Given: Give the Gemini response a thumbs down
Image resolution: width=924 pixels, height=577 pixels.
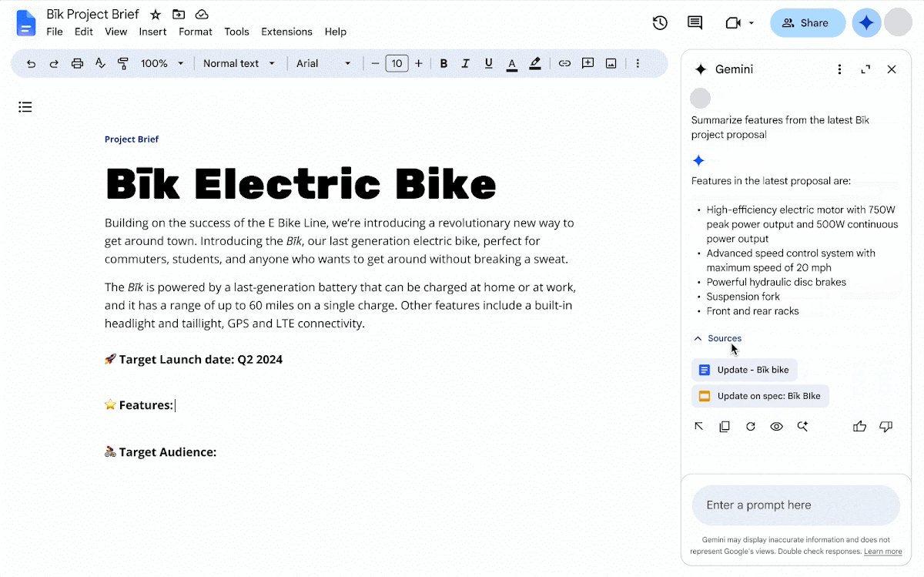Looking at the screenshot, I should 886,427.
